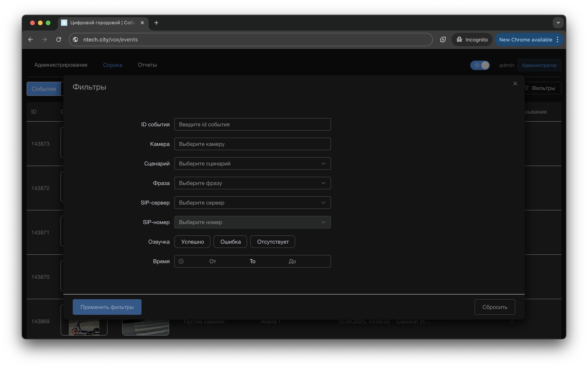
Task: Select the Отсутствует option for Озвучка
Action: point(272,242)
